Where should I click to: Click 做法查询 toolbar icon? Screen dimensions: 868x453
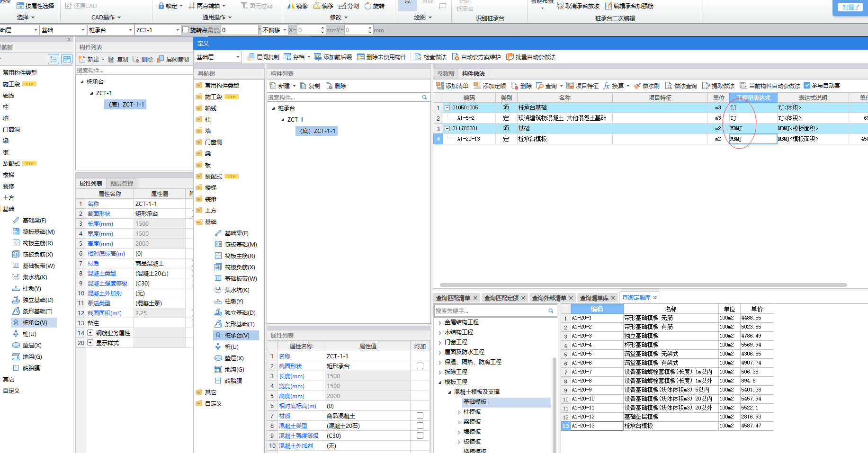point(669,86)
